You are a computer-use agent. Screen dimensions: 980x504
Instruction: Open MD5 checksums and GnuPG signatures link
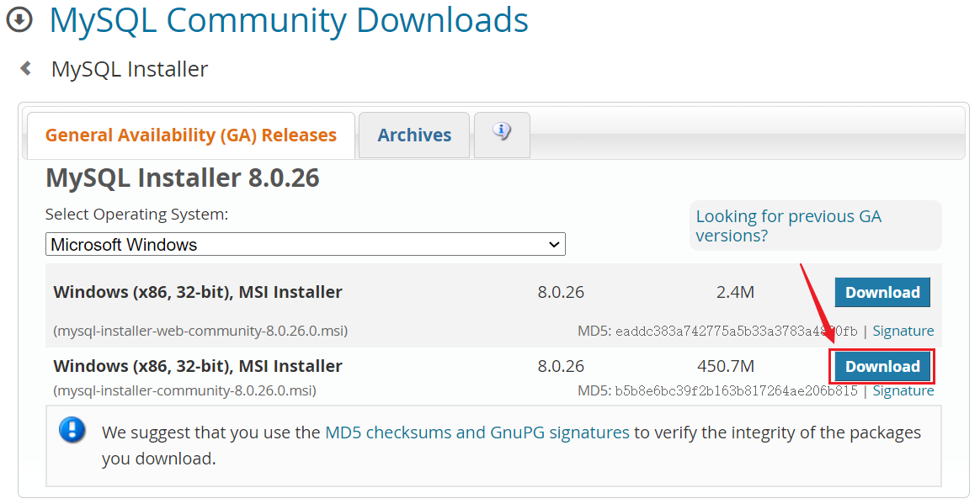(x=477, y=432)
